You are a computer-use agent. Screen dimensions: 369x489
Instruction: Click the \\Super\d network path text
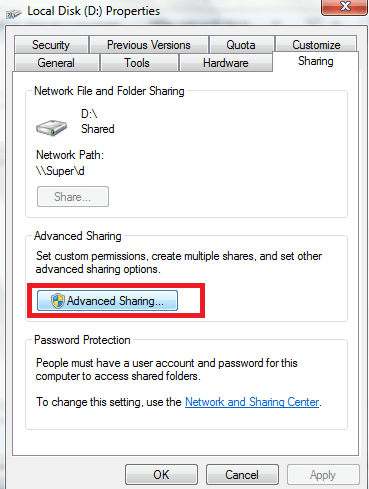[60, 171]
